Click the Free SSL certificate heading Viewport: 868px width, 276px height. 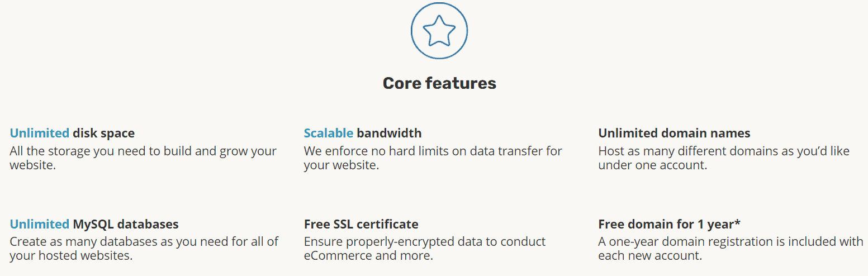(361, 224)
